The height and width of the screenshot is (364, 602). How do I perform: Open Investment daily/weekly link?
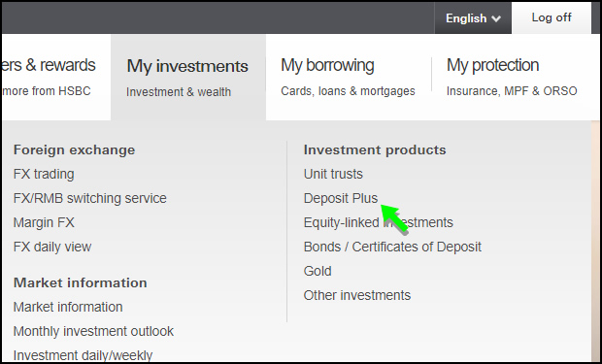coord(83,355)
